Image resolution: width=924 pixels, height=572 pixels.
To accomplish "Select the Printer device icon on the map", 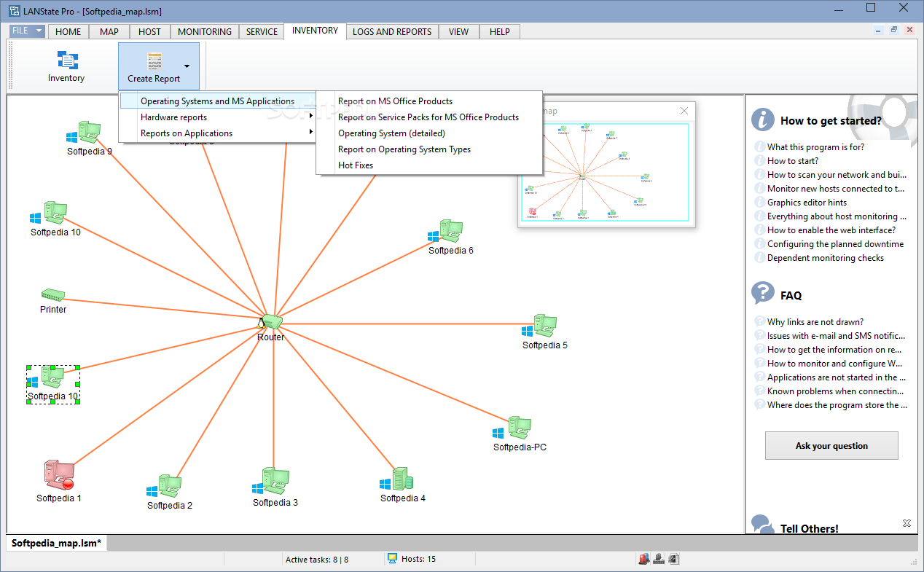I will pyautogui.click(x=53, y=294).
